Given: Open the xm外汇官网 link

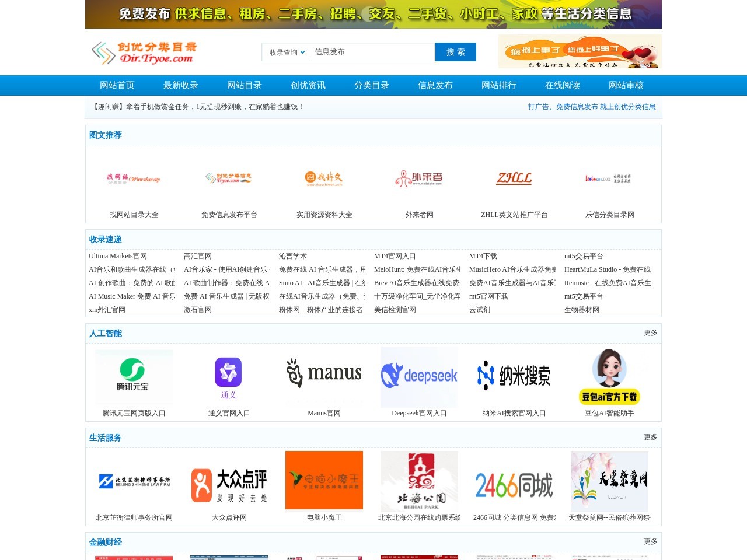Looking at the screenshot, I should coord(107,310).
